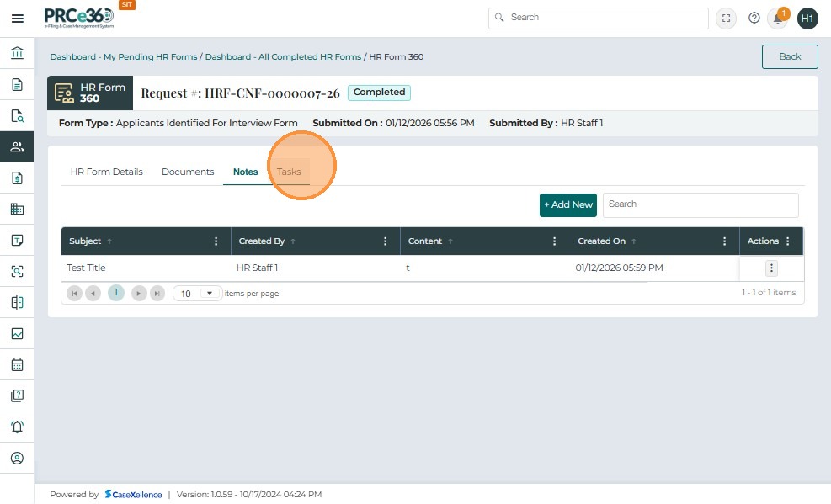Toggle fullscreen mode icon
Viewport: 831px width, 504px height.
[726, 19]
